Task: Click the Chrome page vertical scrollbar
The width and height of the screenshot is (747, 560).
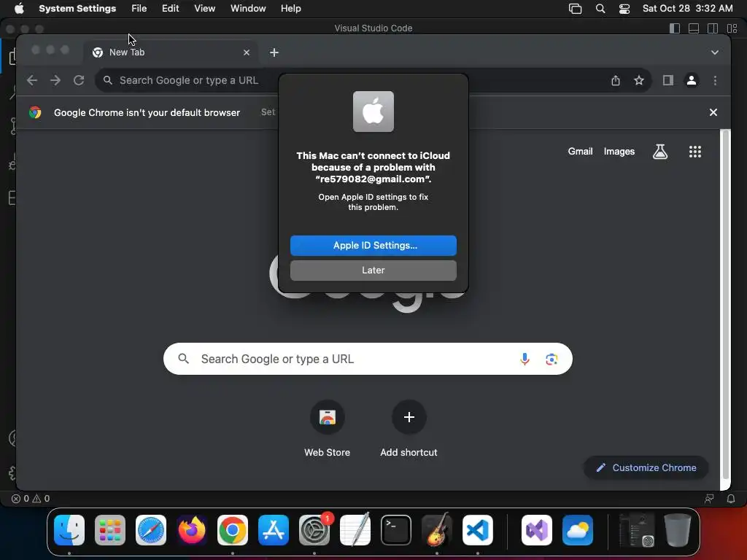Action: pyautogui.click(x=725, y=305)
